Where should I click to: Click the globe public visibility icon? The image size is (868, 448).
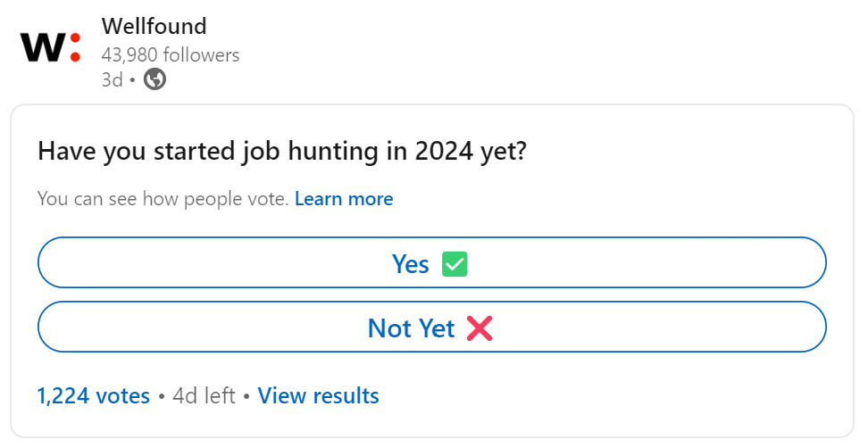[155, 79]
